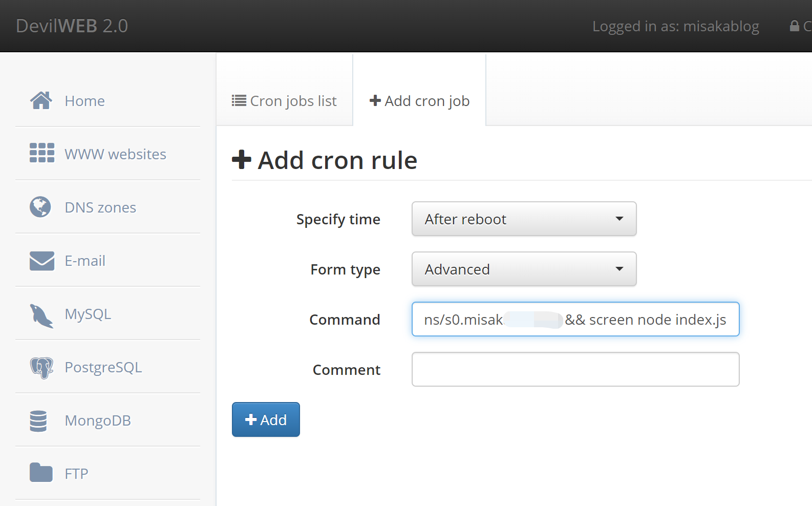The height and width of the screenshot is (506, 812).
Task: Focus the Command input field
Action: 575,320
